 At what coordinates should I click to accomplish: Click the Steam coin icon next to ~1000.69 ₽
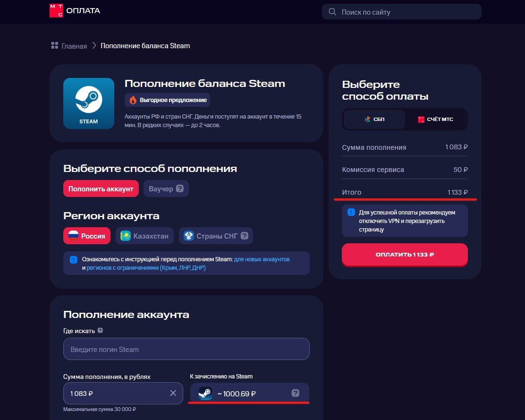pos(205,393)
